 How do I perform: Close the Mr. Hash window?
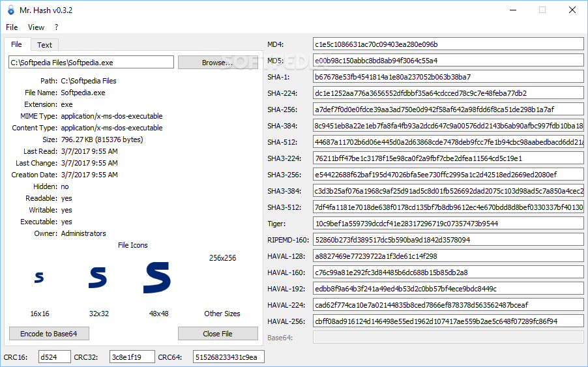click(572, 10)
